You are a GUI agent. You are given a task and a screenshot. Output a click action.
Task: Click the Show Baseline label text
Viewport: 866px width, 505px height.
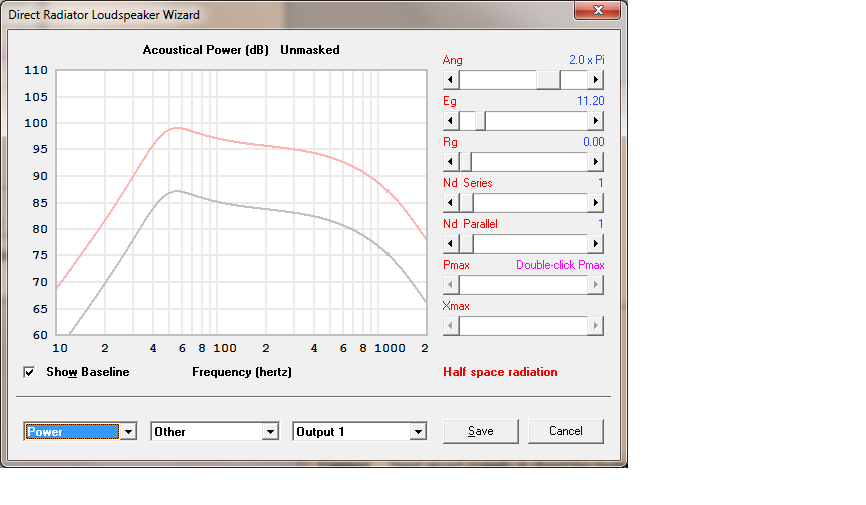point(88,372)
